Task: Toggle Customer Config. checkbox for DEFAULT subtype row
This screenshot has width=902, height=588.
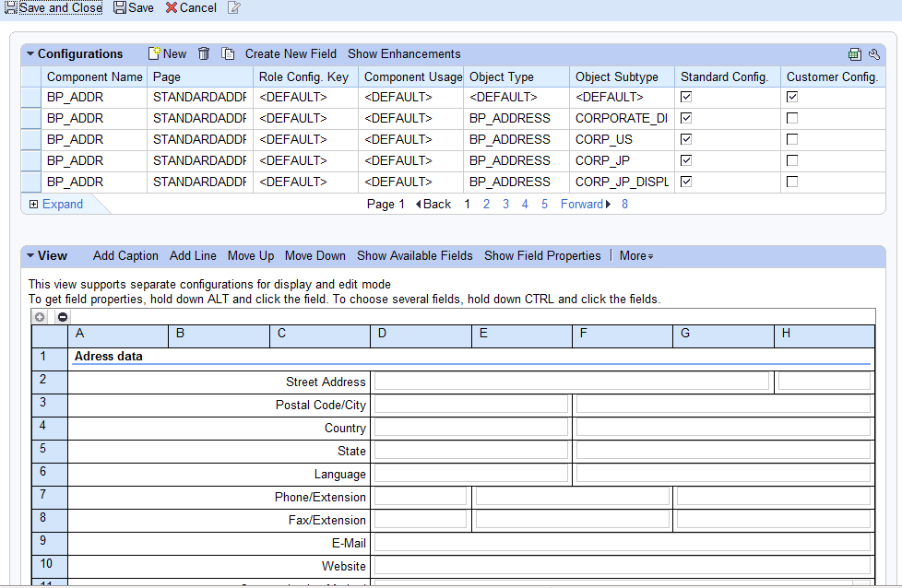Action: point(792,97)
